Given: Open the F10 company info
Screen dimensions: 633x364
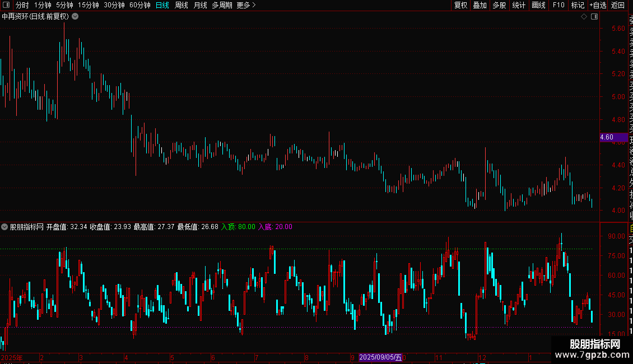Looking at the screenshot, I should tap(558, 5).
